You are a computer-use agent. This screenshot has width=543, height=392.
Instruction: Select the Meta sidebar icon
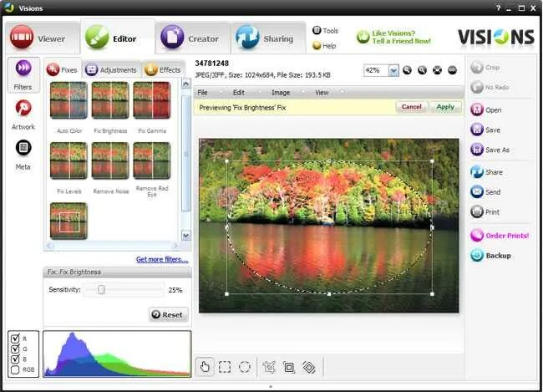pos(23,155)
